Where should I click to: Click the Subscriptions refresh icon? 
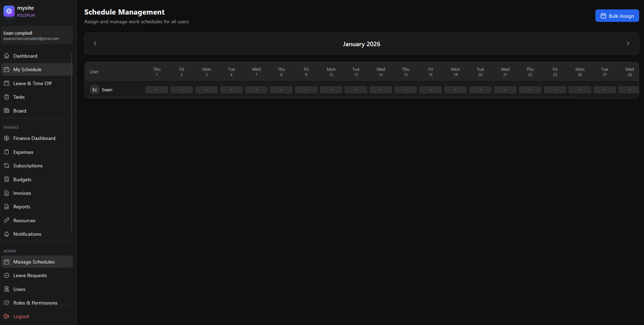pyautogui.click(x=7, y=166)
